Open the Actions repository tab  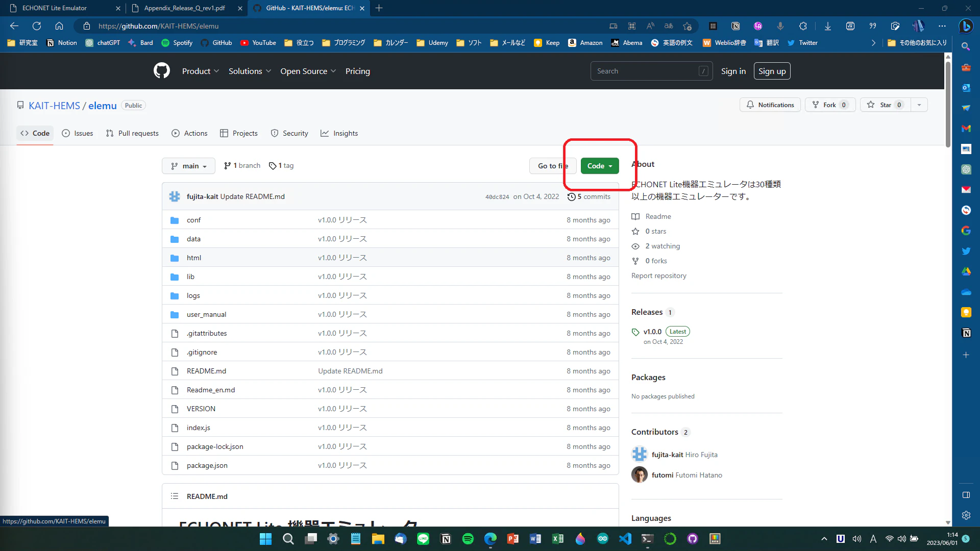click(x=189, y=133)
